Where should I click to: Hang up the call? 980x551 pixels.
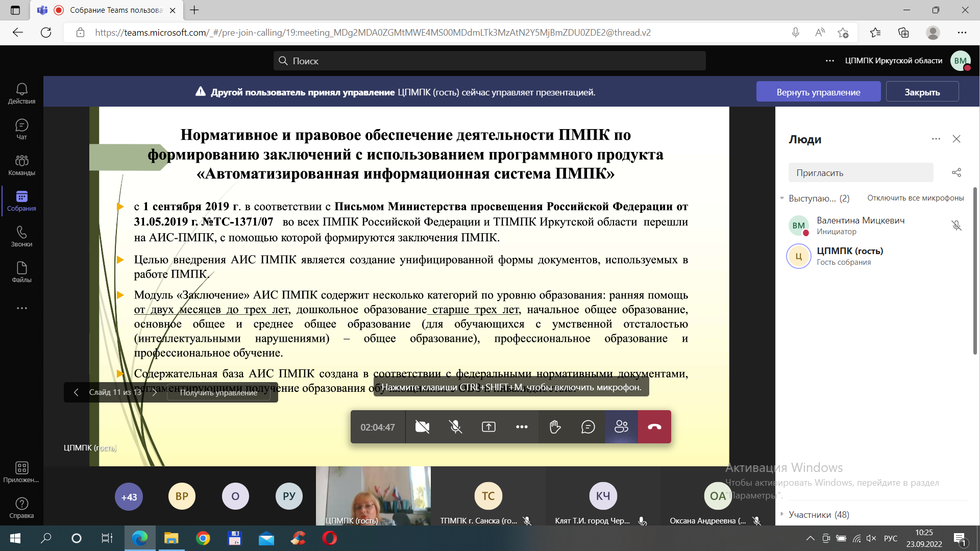(654, 427)
